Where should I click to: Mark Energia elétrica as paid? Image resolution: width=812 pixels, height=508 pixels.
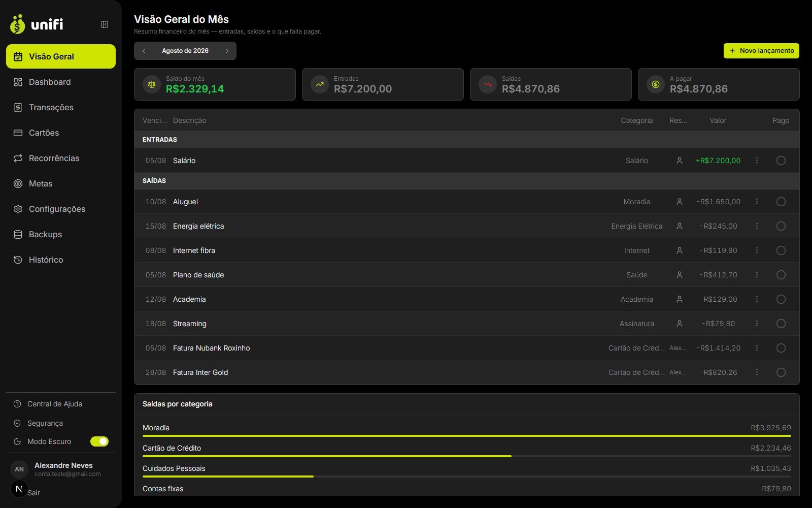tap(781, 226)
